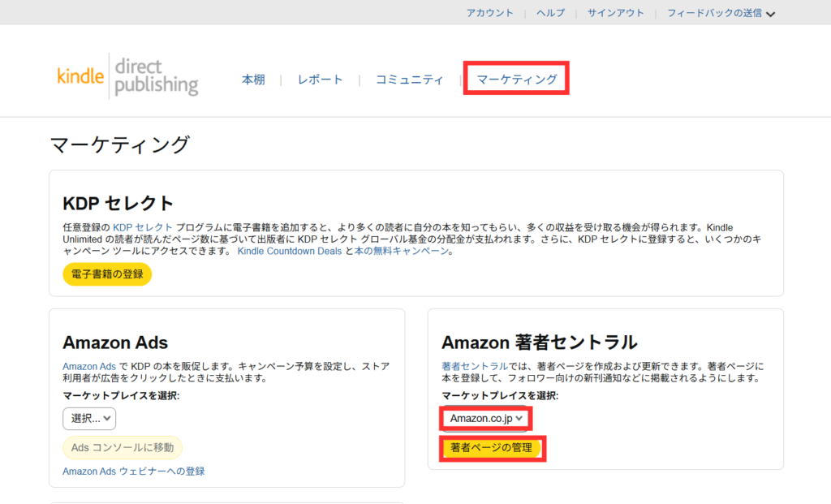Click the 著者セントラル link in description
Viewport: 831px width, 504px height.
tap(474, 366)
